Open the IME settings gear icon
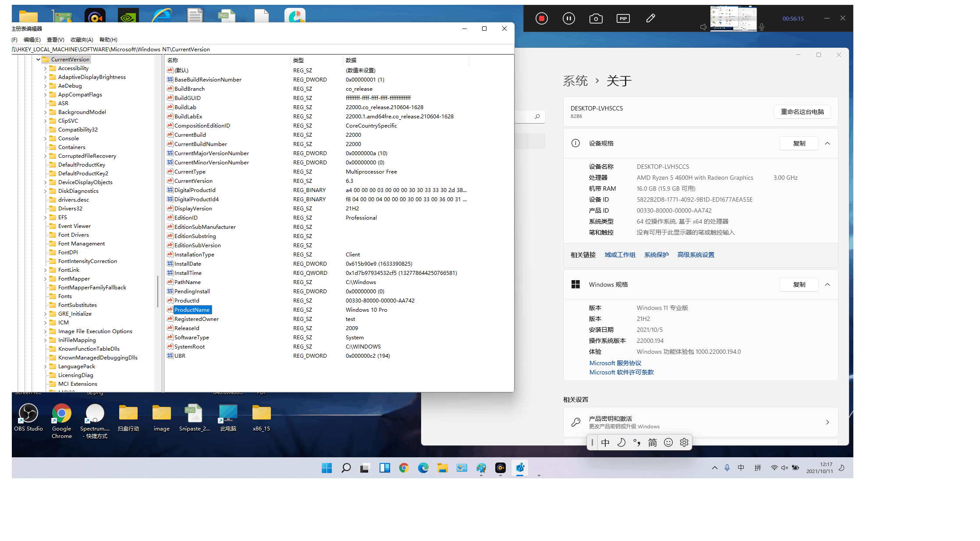Image resolution: width=980 pixels, height=541 pixels. 684,442
